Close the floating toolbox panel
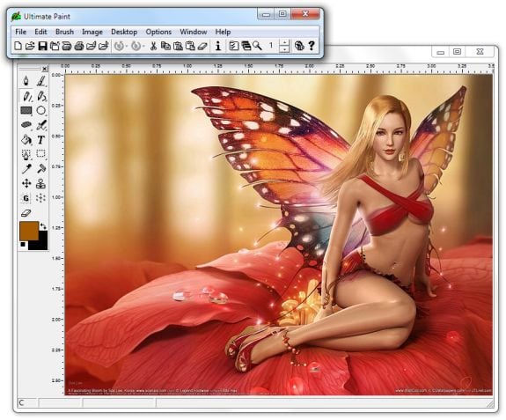Image resolution: width=506 pixels, height=420 pixels. click(x=45, y=69)
